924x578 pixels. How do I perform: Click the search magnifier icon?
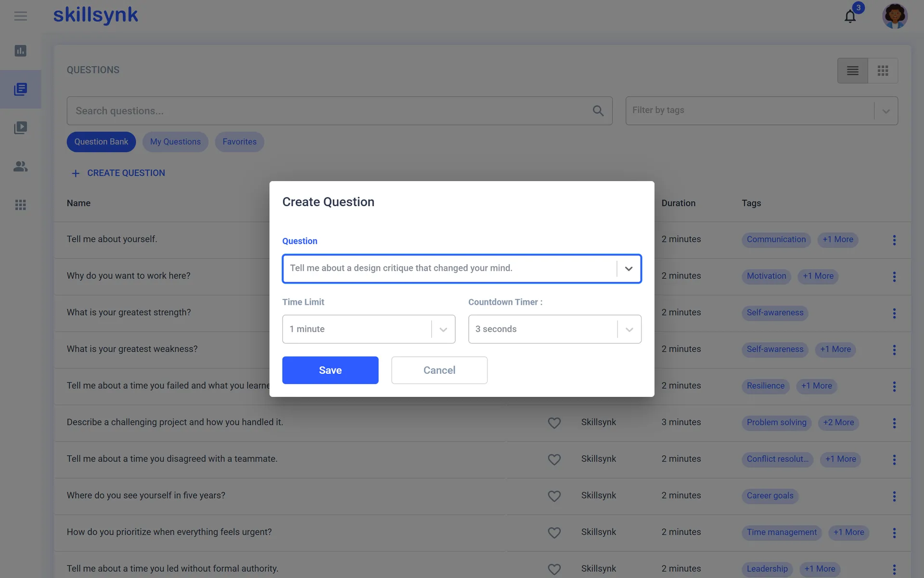coord(598,111)
